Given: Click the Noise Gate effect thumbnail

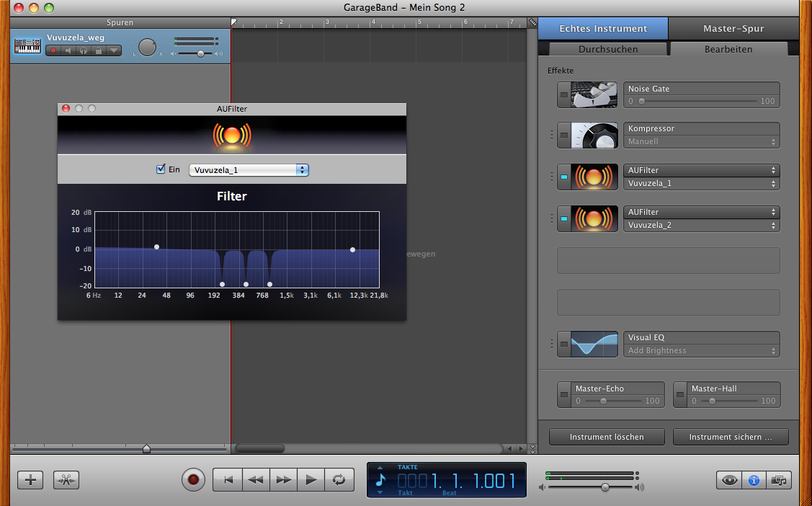Looking at the screenshot, I should click(594, 94).
